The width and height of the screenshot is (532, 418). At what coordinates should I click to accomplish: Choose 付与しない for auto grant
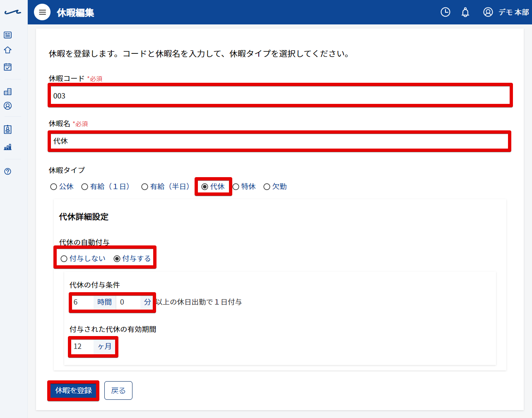click(83, 259)
